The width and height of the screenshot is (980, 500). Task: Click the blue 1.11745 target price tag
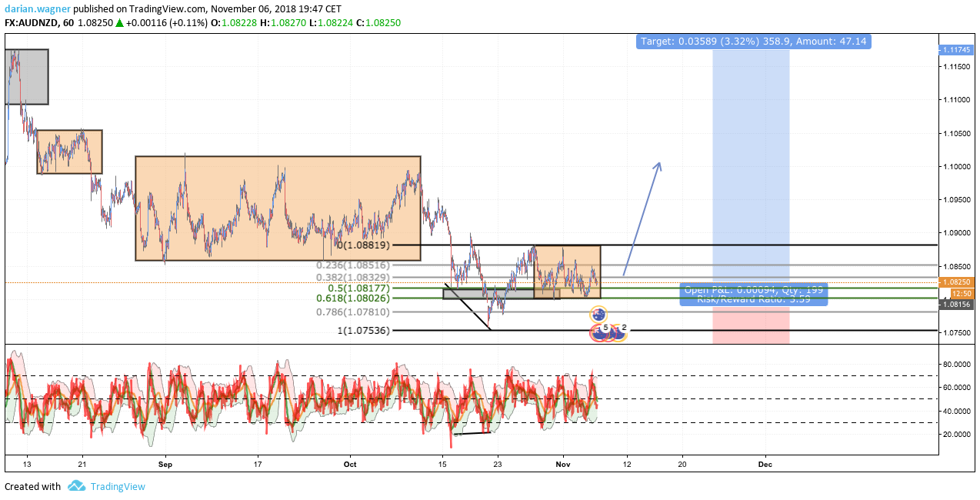click(958, 50)
